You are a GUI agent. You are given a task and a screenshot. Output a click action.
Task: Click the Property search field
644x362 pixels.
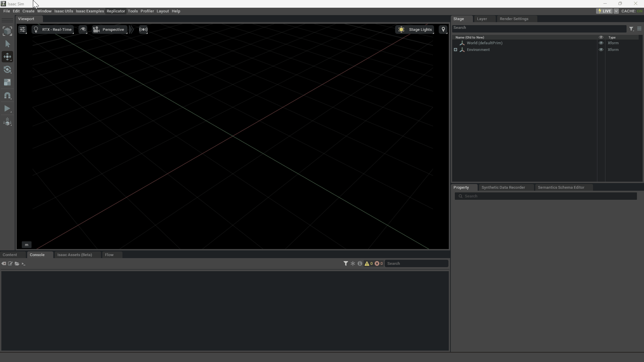click(x=546, y=196)
